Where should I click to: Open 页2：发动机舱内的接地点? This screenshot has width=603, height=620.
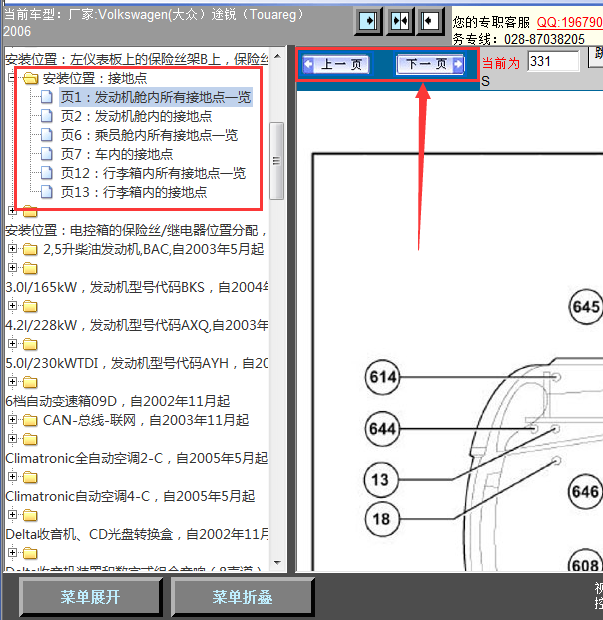(136, 116)
